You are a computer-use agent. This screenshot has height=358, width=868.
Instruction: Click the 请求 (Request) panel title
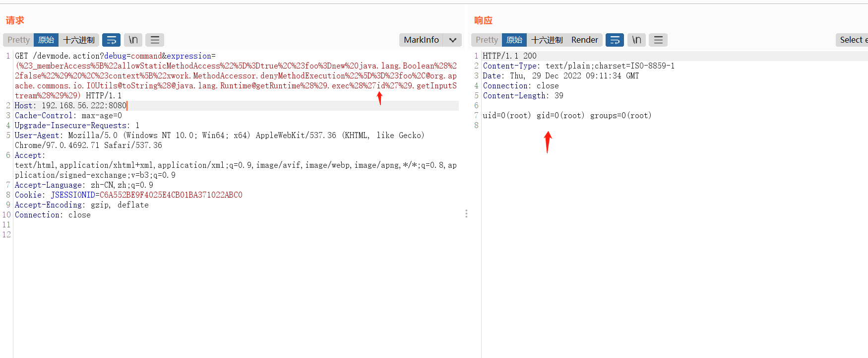pyautogui.click(x=15, y=20)
